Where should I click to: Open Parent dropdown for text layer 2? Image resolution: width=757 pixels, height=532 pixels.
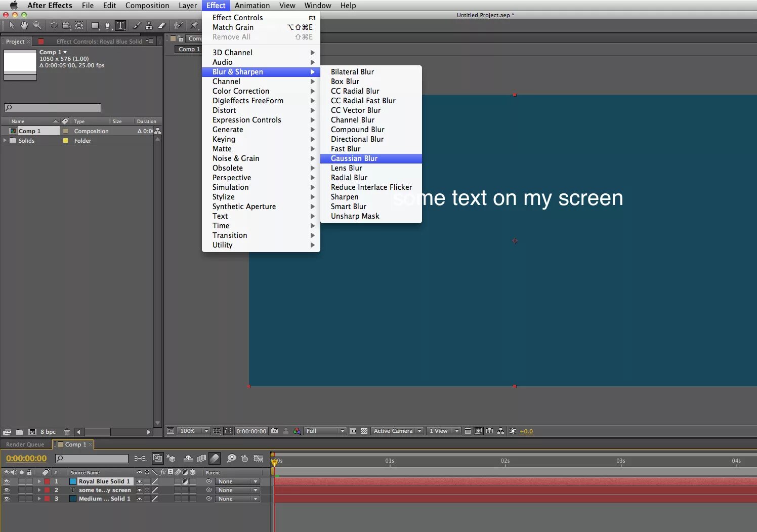(237, 490)
